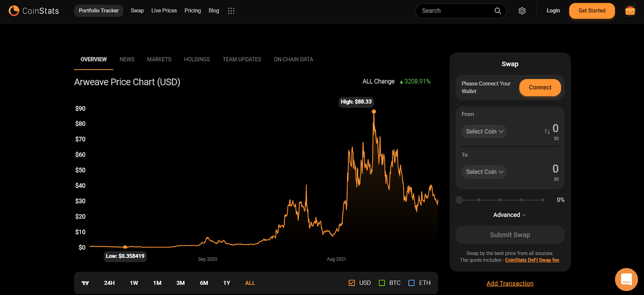Open Portfolio Tracker in the navbar
This screenshot has width=644, height=295.
[99, 11]
